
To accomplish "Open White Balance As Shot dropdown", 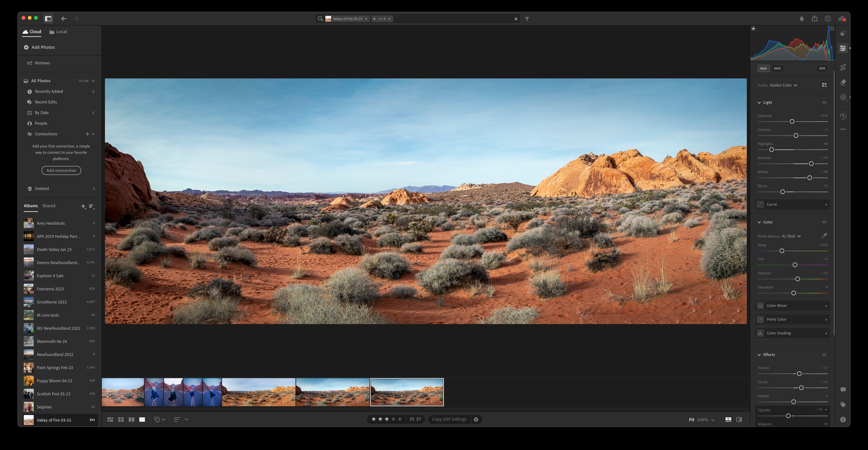I will tap(791, 236).
